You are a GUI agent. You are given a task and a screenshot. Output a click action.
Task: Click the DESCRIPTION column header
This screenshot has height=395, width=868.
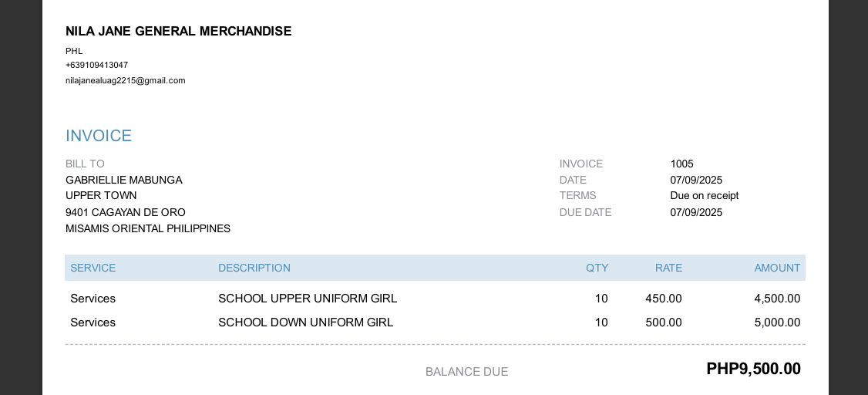coord(254,268)
